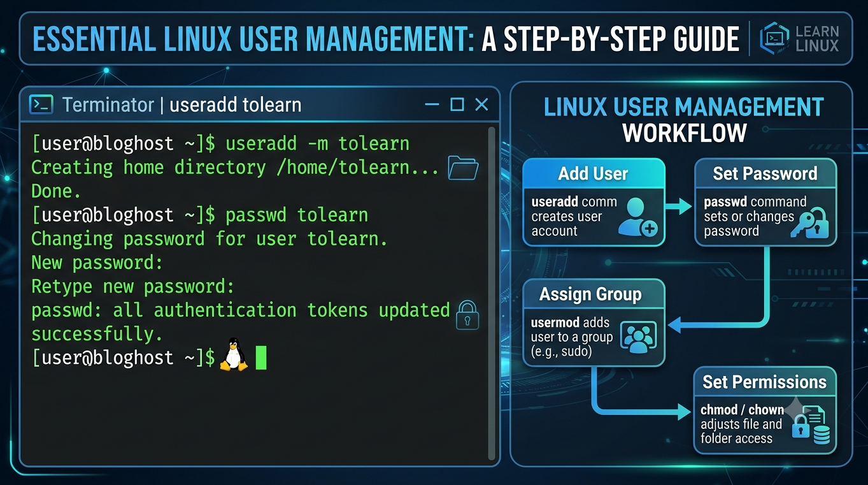Click the "usermod adds user to a group" description
The image size is (868, 485).
(x=571, y=337)
